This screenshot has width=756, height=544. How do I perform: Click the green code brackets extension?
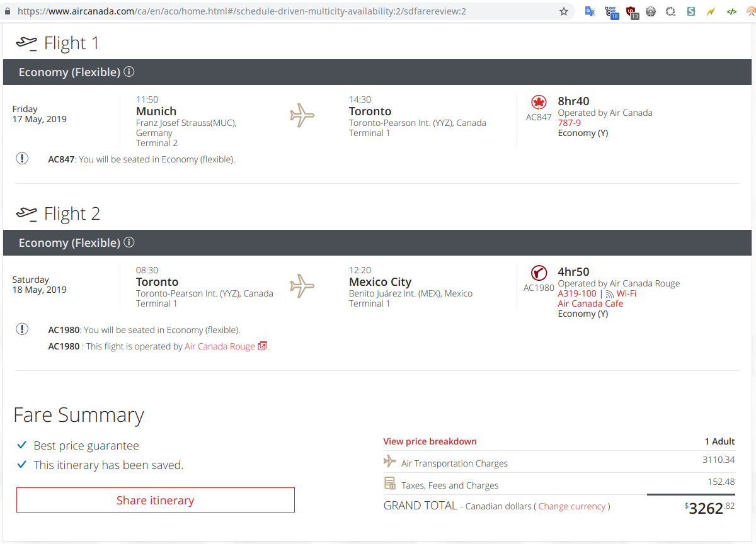coord(731,11)
